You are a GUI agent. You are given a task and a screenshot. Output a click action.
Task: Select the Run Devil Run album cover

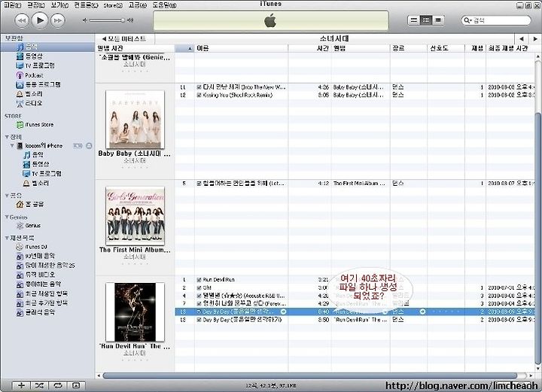click(x=135, y=312)
